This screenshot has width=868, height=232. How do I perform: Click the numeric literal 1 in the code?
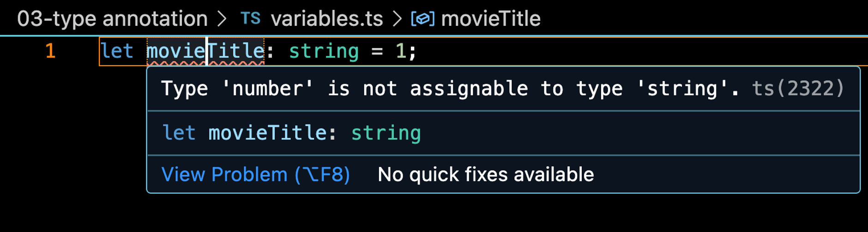400,51
